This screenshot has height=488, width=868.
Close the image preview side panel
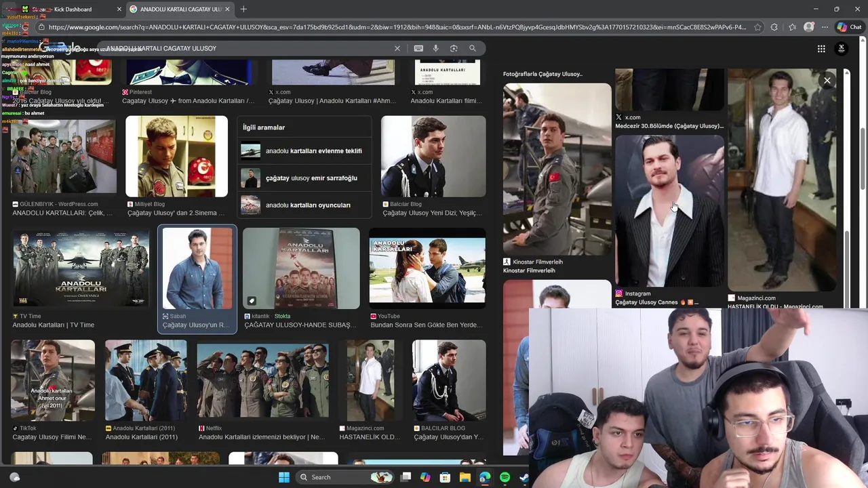click(x=827, y=81)
